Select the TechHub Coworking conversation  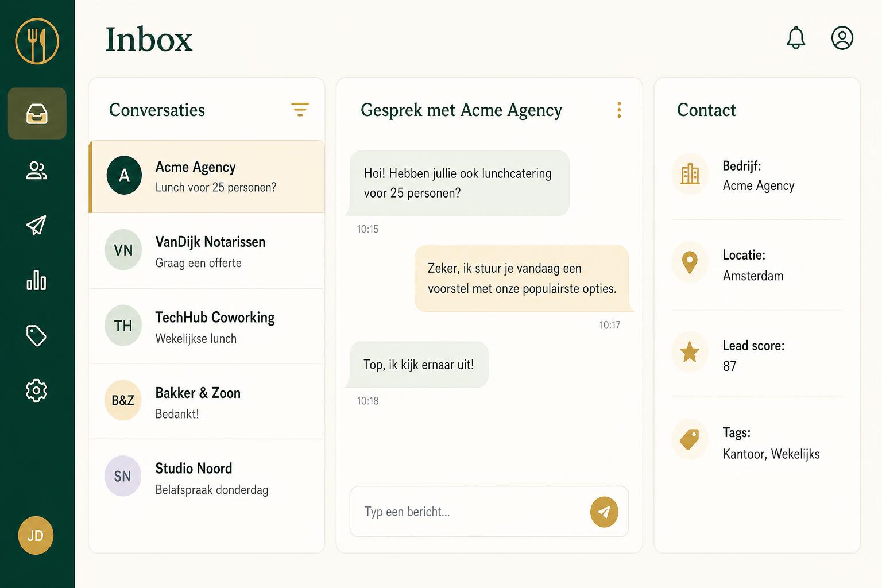coord(207,326)
